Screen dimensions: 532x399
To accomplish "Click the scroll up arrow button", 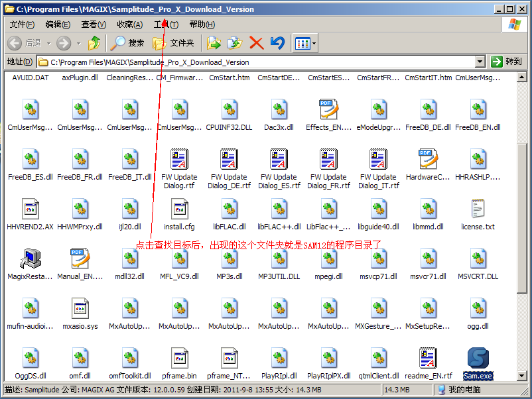I will pyautogui.click(x=522, y=78).
